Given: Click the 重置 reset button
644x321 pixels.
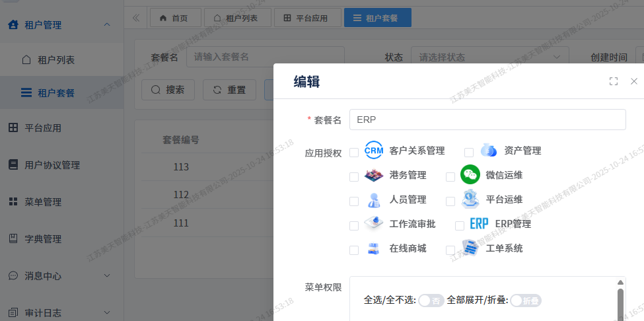Looking at the screenshot, I should click(229, 90).
